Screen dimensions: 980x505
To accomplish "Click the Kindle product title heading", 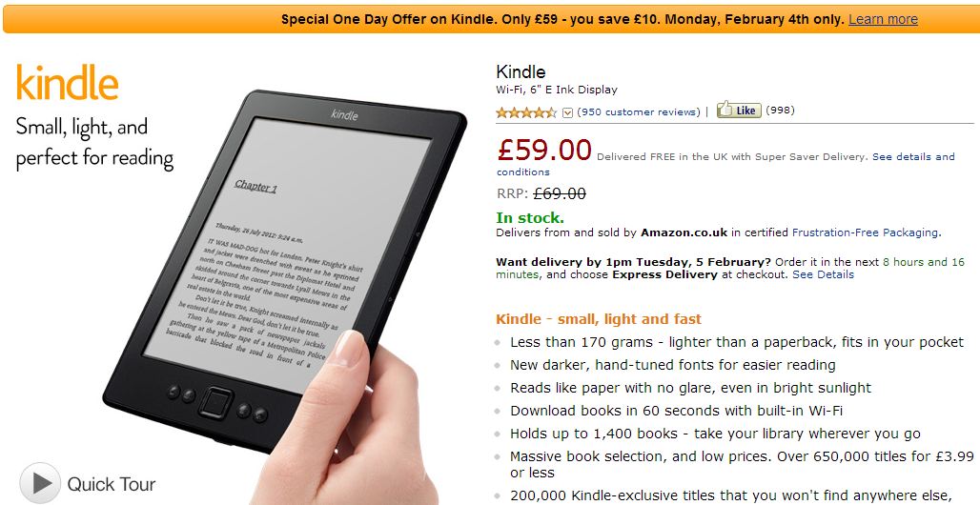I will pos(521,71).
